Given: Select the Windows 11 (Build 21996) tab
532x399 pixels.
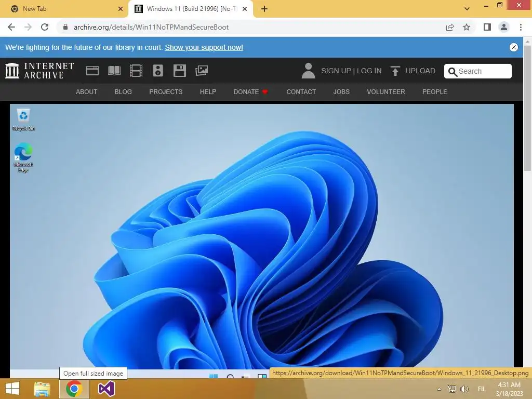Looking at the screenshot, I should (190, 9).
